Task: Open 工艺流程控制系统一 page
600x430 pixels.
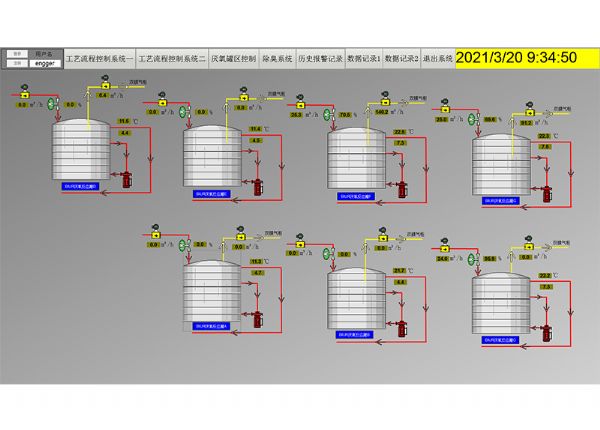Action: 99,59
